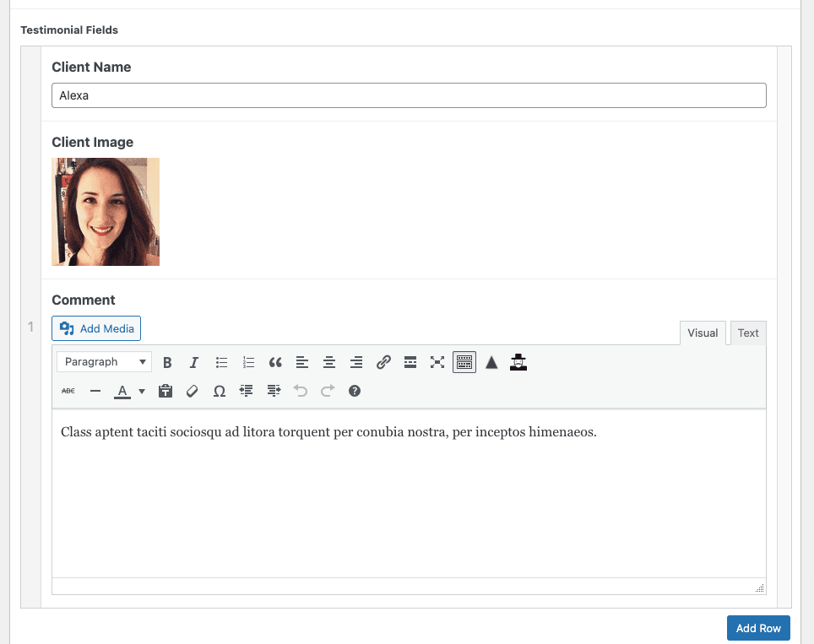This screenshot has height=644, width=814.
Task: Click the row 1 order handle
Action: point(30,327)
